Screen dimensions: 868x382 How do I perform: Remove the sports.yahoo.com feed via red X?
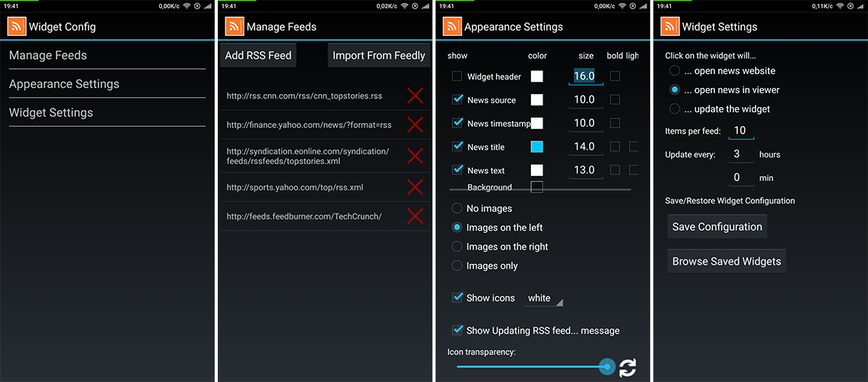pos(415,187)
